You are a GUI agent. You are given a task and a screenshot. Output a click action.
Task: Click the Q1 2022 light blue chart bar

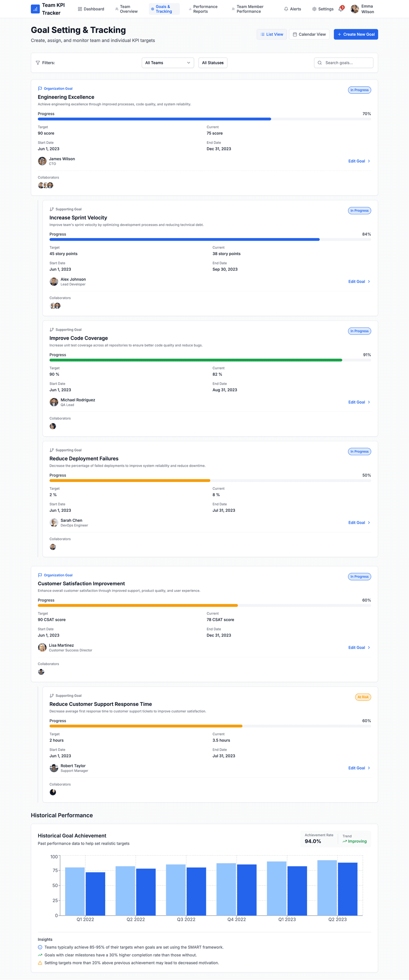(x=75, y=891)
